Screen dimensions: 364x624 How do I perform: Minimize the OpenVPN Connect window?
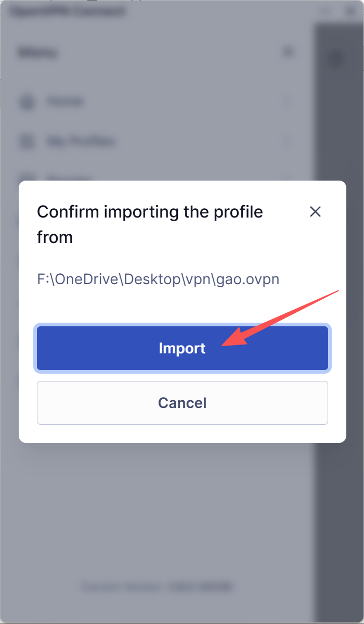[327, 11]
